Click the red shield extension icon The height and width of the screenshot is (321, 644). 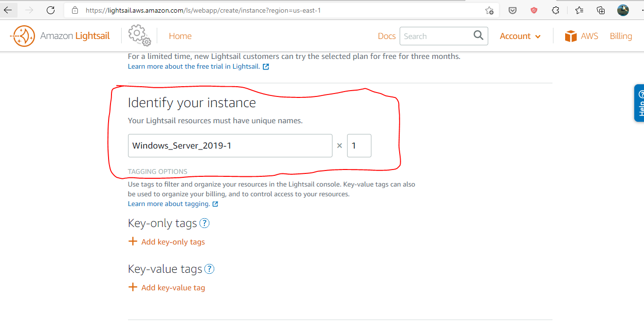[x=534, y=10]
